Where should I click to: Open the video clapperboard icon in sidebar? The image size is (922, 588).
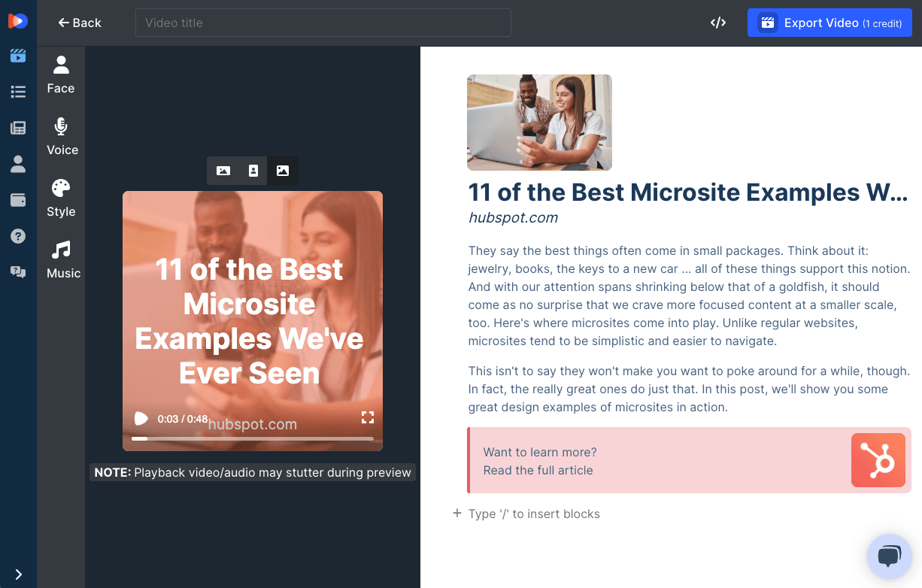(18, 56)
